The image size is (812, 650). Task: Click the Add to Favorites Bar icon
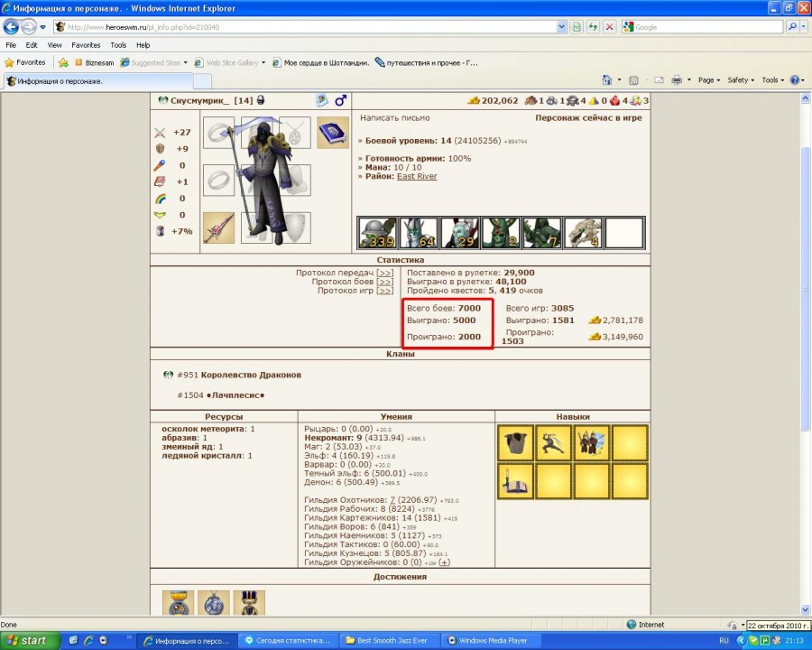pos(63,62)
